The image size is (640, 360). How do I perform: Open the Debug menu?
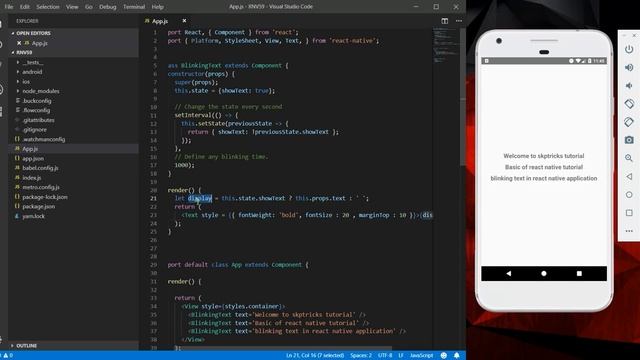click(x=107, y=7)
